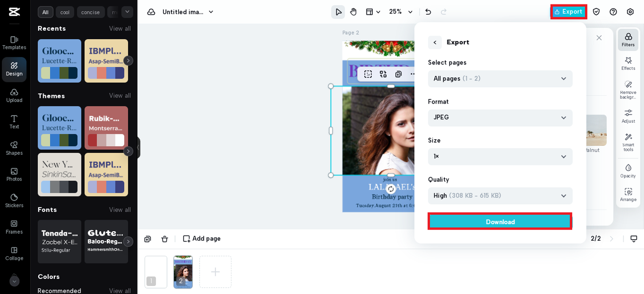
Task: Open the Upload panel
Action: tap(14, 95)
